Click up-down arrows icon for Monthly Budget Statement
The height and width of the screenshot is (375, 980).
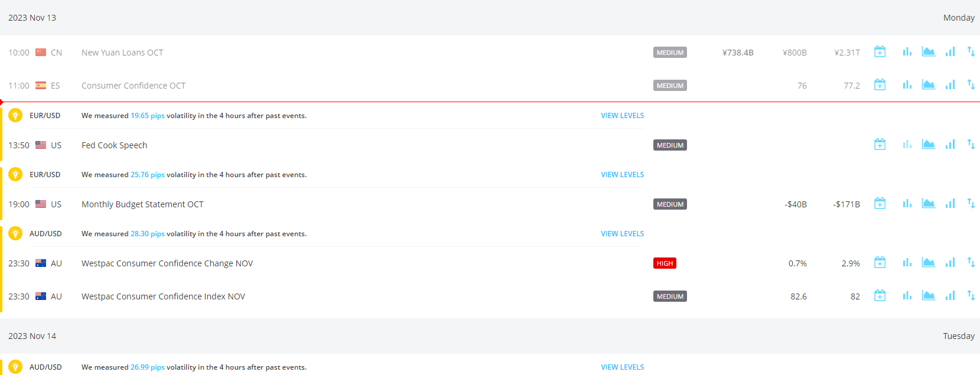point(971,204)
